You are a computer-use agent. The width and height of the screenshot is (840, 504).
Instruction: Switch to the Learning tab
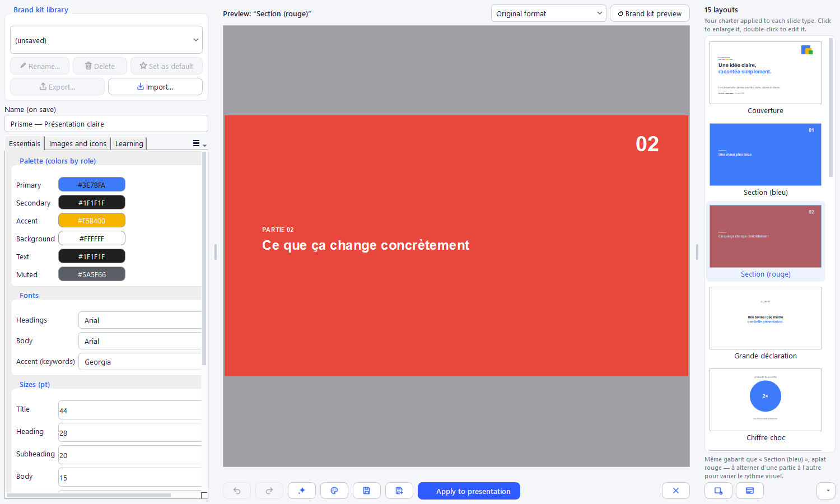129,144
